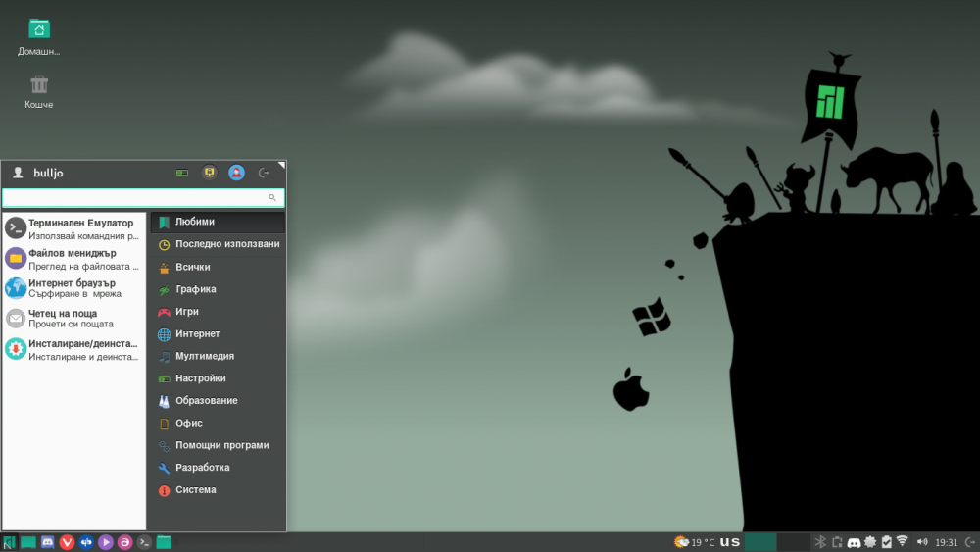980x552 pixels.
Task: Click the Discord system tray icon
Action: coord(854,542)
